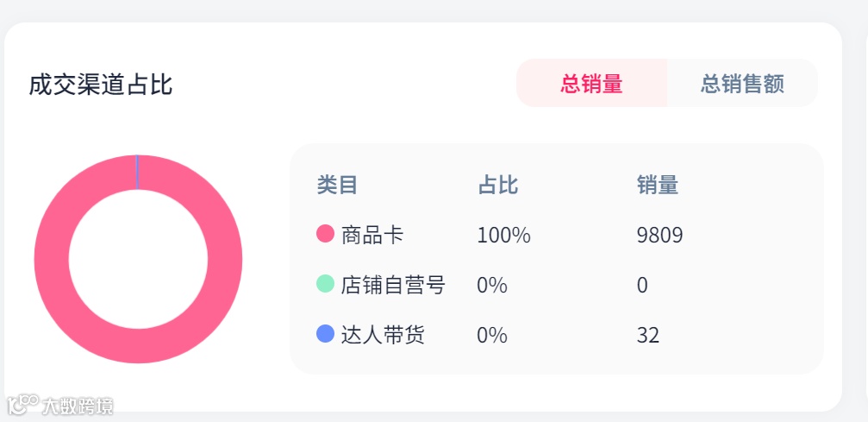Click the 9809 sales figure
This screenshot has height=422, width=868.
(x=659, y=235)
